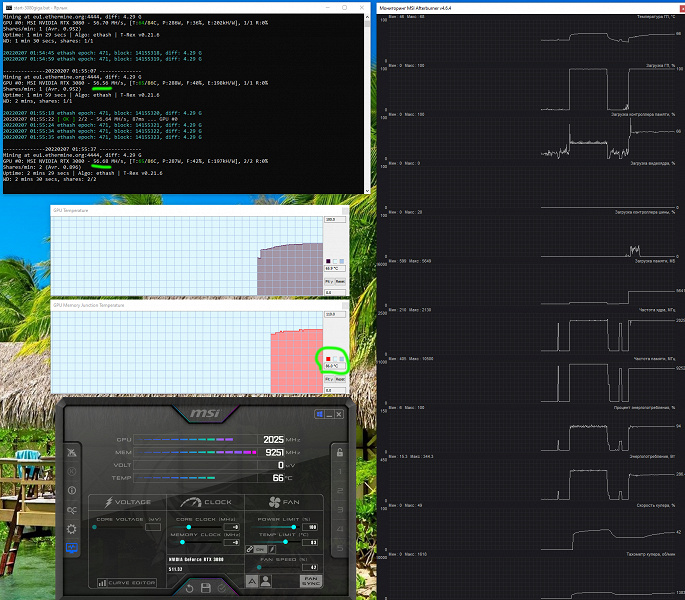Select profile slot 2
This screenshot has height=600, width=685.
339,490
